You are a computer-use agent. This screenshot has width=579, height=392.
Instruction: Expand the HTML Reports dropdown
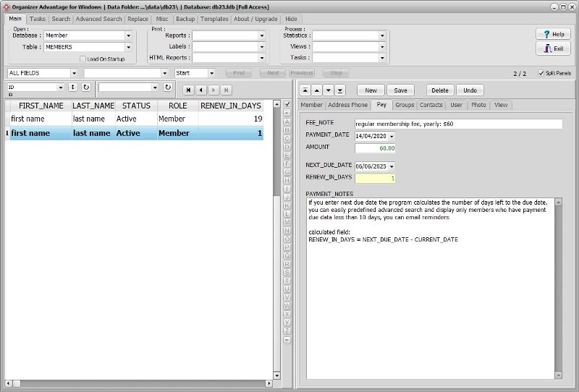point(262,58)
